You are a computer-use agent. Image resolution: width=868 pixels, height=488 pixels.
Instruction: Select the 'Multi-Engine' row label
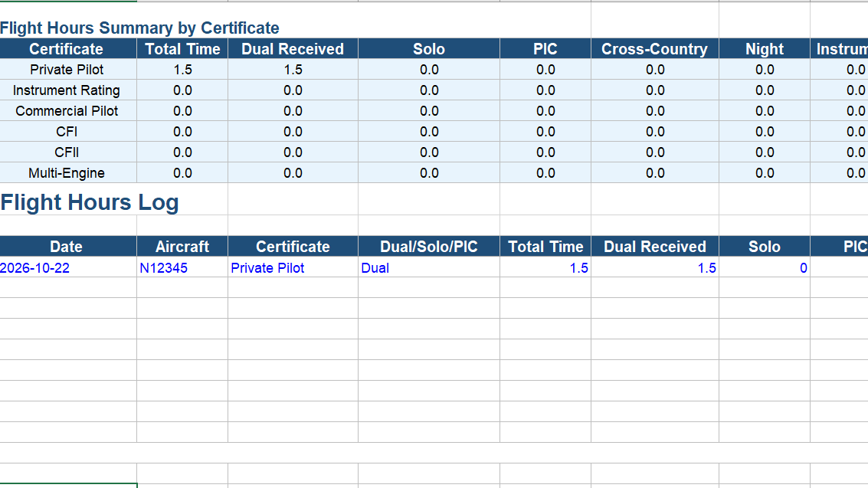click(x=67, y=173)
